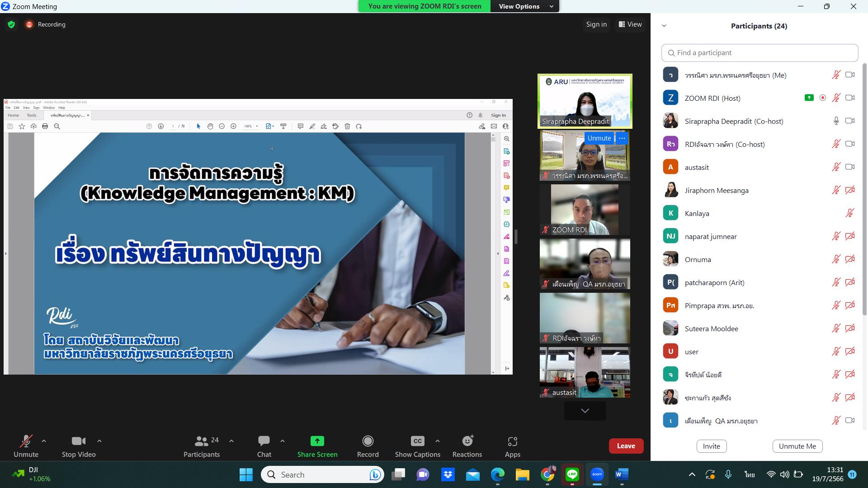Click Unmute on the วรรณิศา video thumbnail

click(x=599, y=138)
